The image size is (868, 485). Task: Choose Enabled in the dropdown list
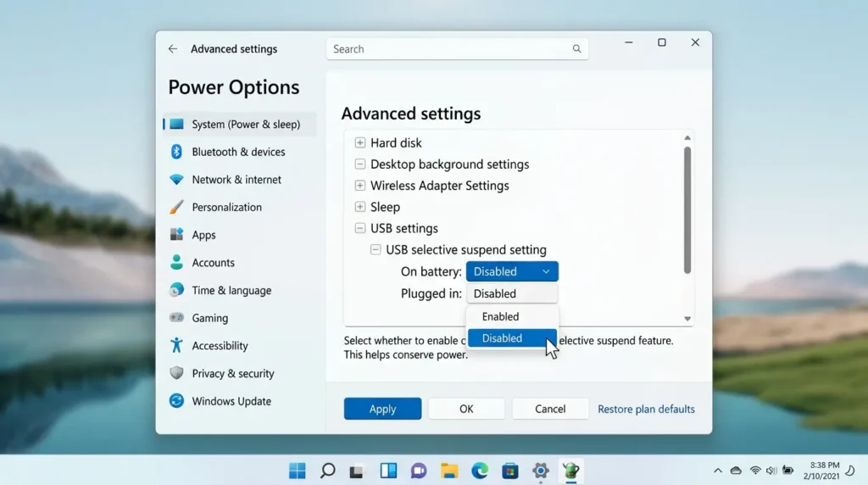click(x=512, y=316)
